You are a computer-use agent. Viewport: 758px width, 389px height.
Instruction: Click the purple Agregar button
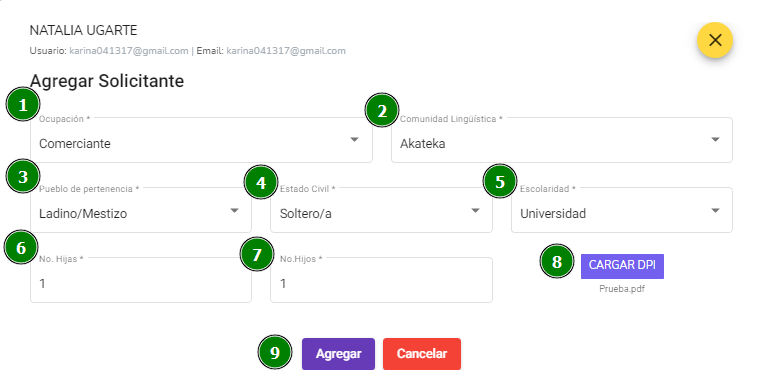pos(338,354)
